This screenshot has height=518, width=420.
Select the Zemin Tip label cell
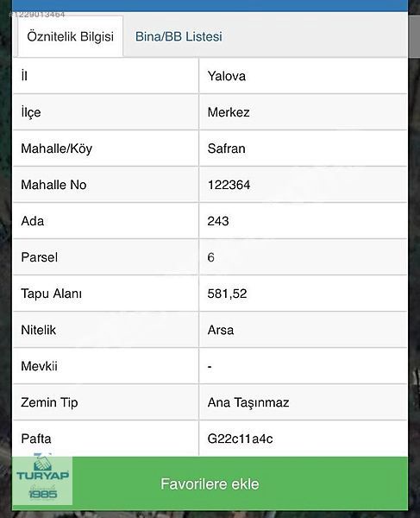click(x=105, y=402)
